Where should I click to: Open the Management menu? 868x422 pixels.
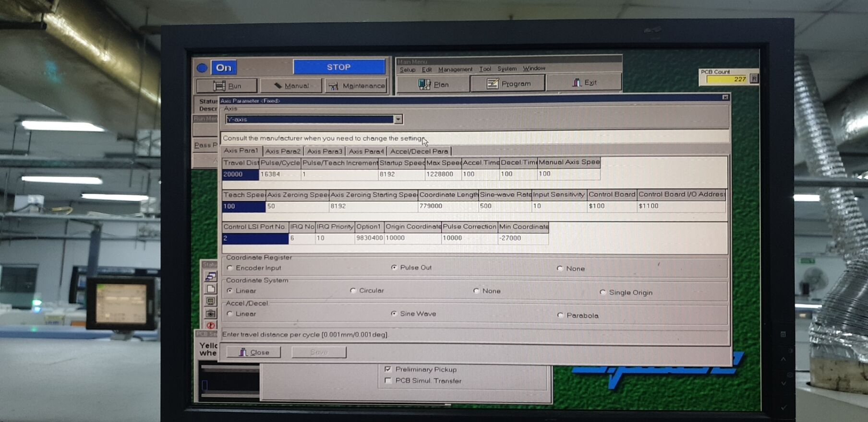455,70
